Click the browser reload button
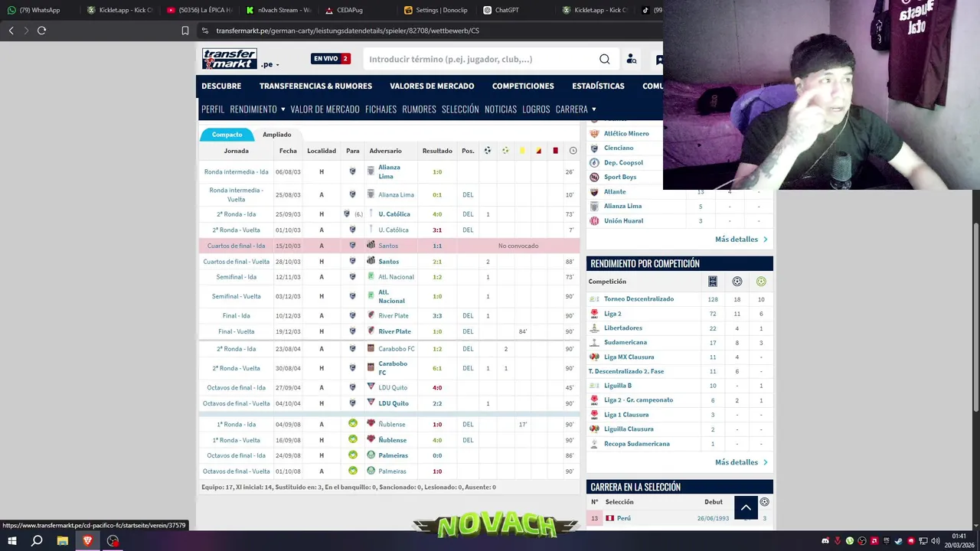The height and width of the screenshot is (551, 980). tap(41, 31)
